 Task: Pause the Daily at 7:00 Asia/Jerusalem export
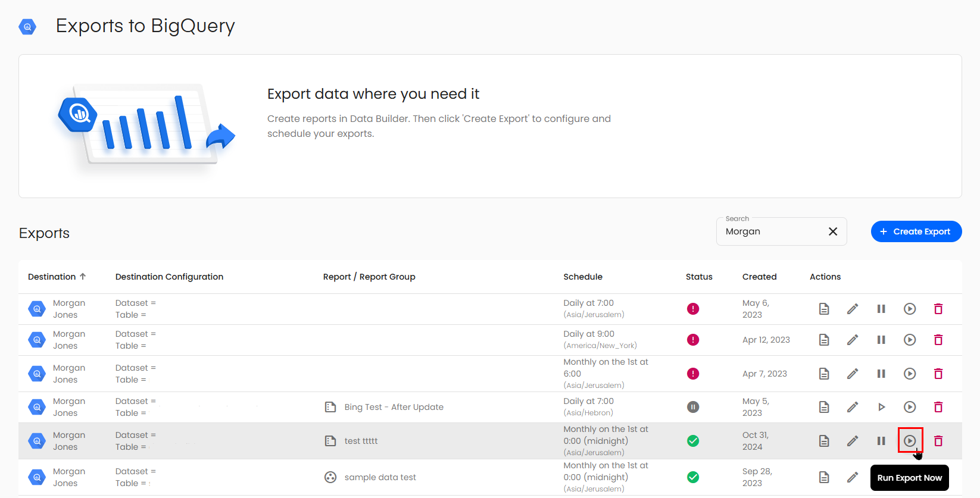881,309
